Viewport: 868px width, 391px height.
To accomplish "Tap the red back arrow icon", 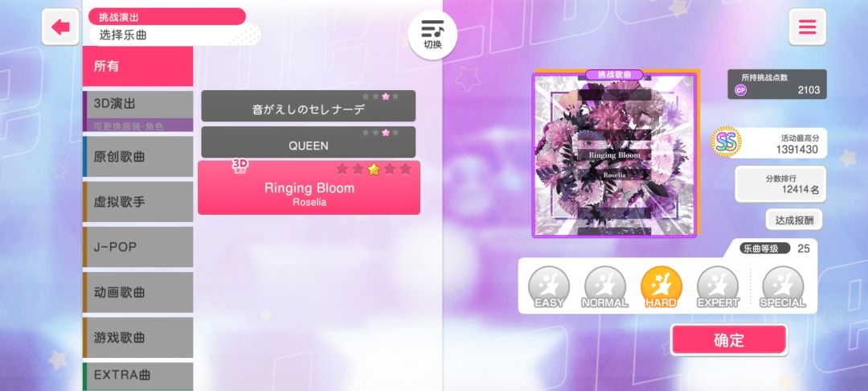I will (60, 27).
